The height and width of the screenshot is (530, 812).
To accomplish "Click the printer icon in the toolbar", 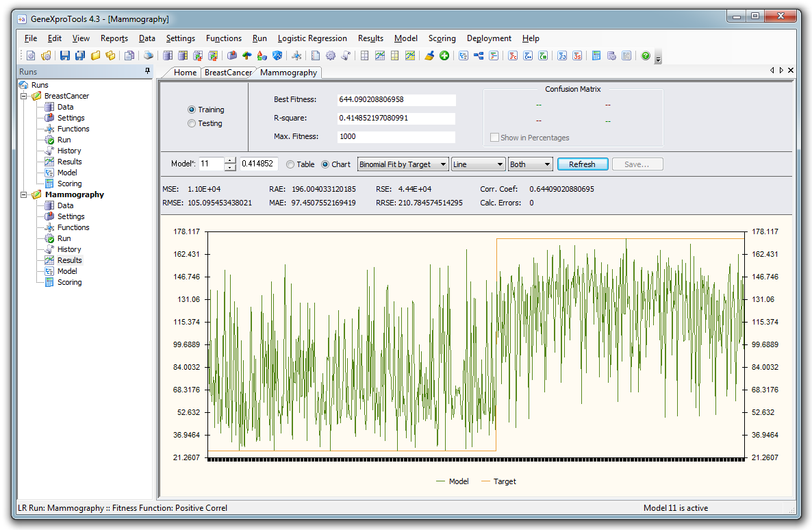I will pyautogui.click(x=148, y=56).
